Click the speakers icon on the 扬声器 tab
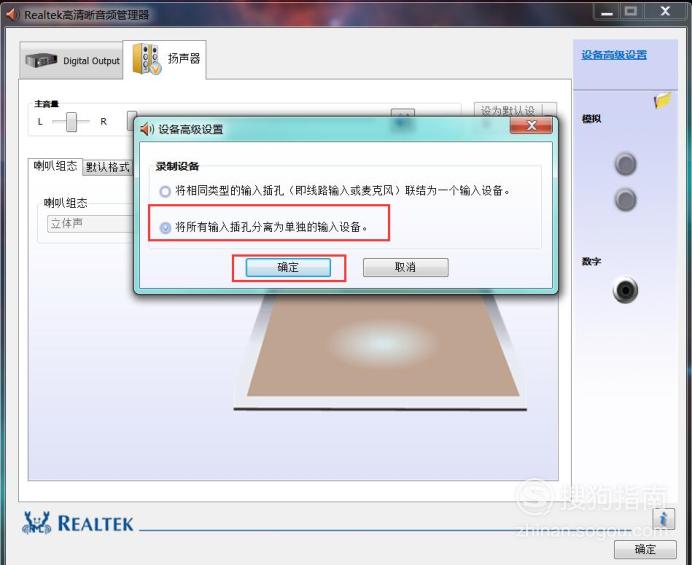The width and height of the screenshot is (692, 565). (146, 59)
